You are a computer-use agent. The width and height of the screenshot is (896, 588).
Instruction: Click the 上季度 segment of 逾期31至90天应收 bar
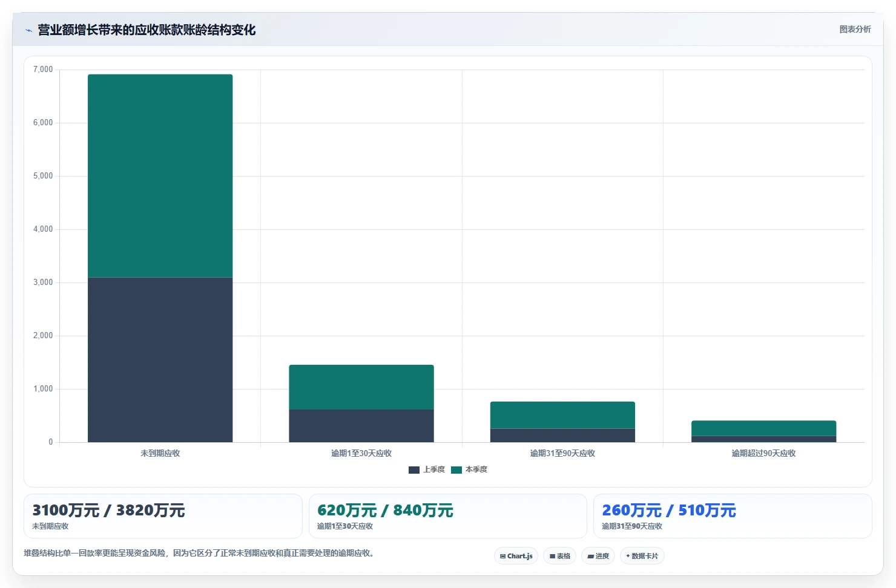click(562, 436)
